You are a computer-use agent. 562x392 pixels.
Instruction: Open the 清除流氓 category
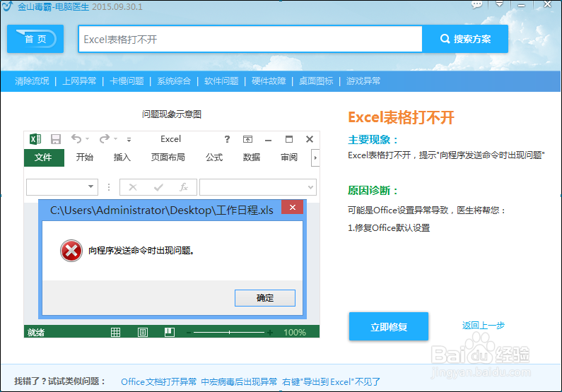pos(32,81)
